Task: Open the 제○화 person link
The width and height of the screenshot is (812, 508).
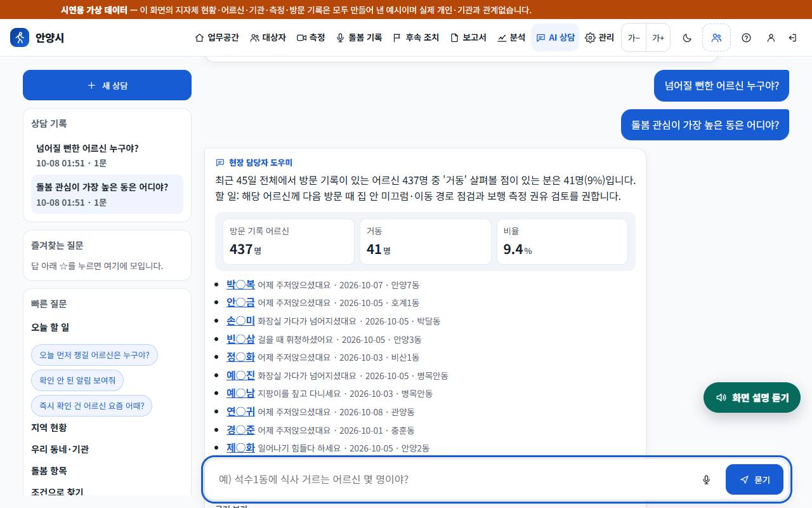Action: point(240,448)
